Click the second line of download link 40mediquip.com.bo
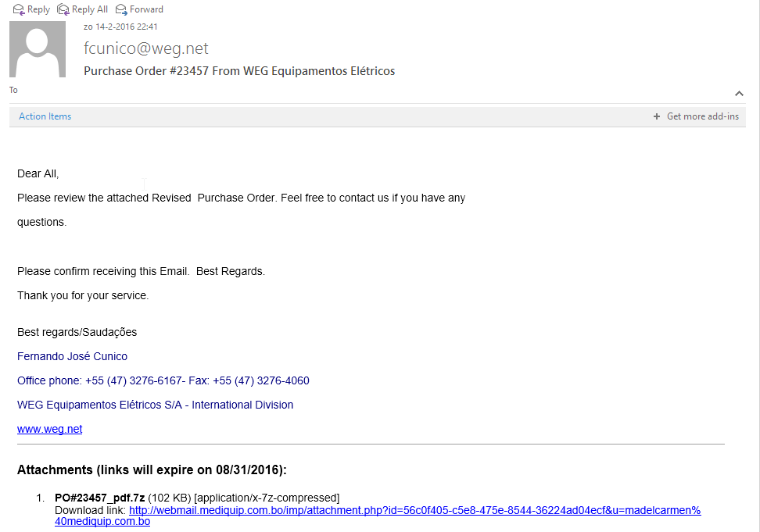 [x=102, y=521]
